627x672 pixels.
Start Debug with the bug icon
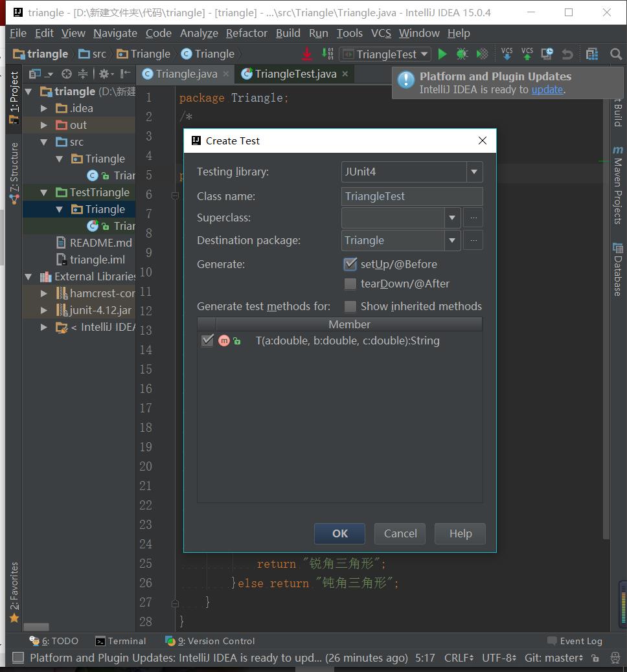point(462,54)
